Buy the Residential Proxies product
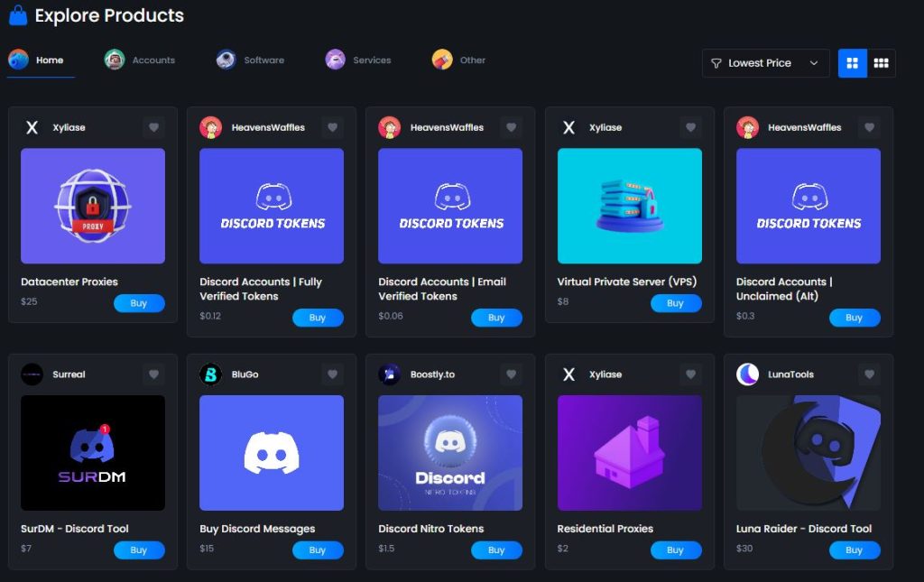This screenshot has height=582, width=924. (x=676, y=550)
